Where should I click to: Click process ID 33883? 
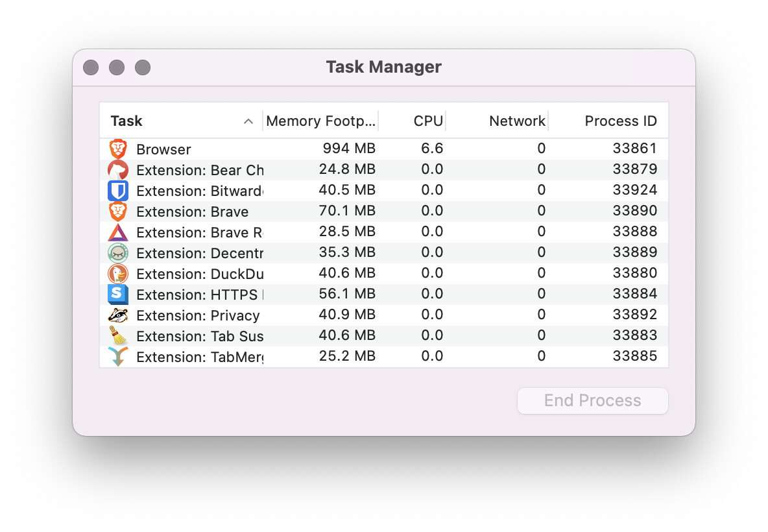point(635,335)
